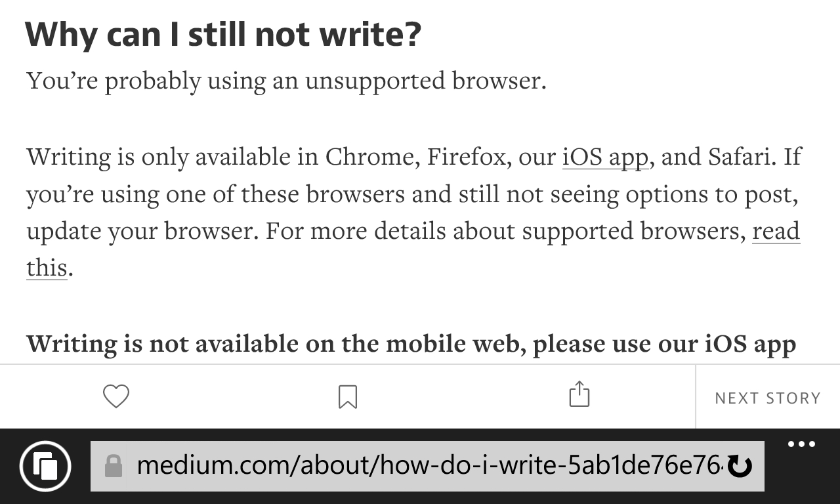Follow the iOS app link
Viewport: 840px width, 504px height.
(x=605, y=157)
